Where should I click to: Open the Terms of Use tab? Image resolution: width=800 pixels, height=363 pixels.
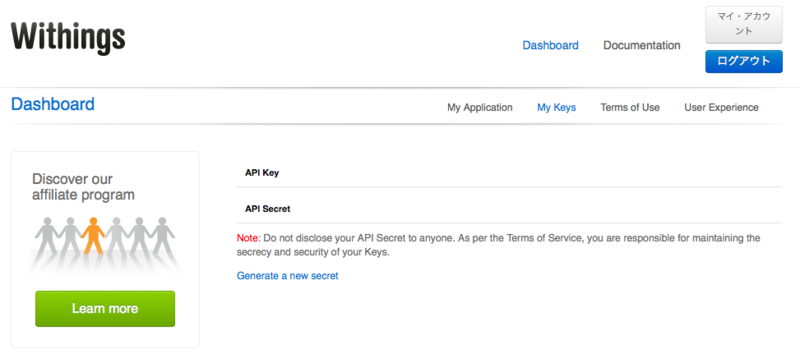tap(630, 108)
